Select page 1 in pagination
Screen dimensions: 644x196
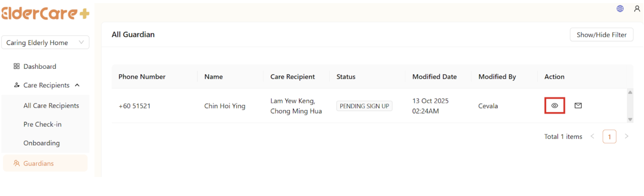(x=609, y=137)
